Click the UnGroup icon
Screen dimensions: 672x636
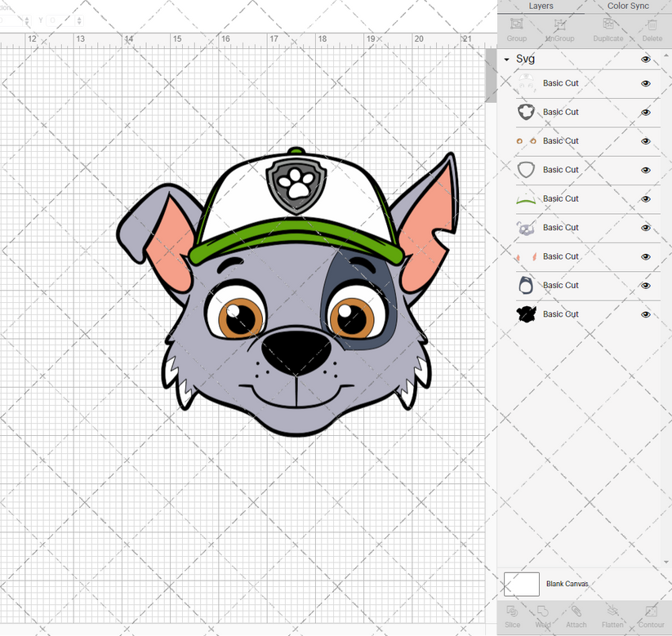[x=559, y=32]
